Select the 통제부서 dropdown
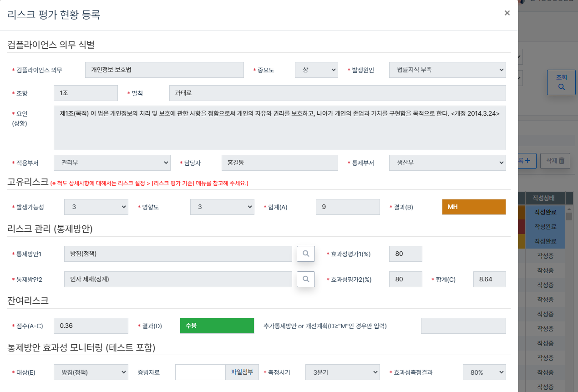Image resolution: width=578 pixels, height=392 pixels. pos(447,163)
